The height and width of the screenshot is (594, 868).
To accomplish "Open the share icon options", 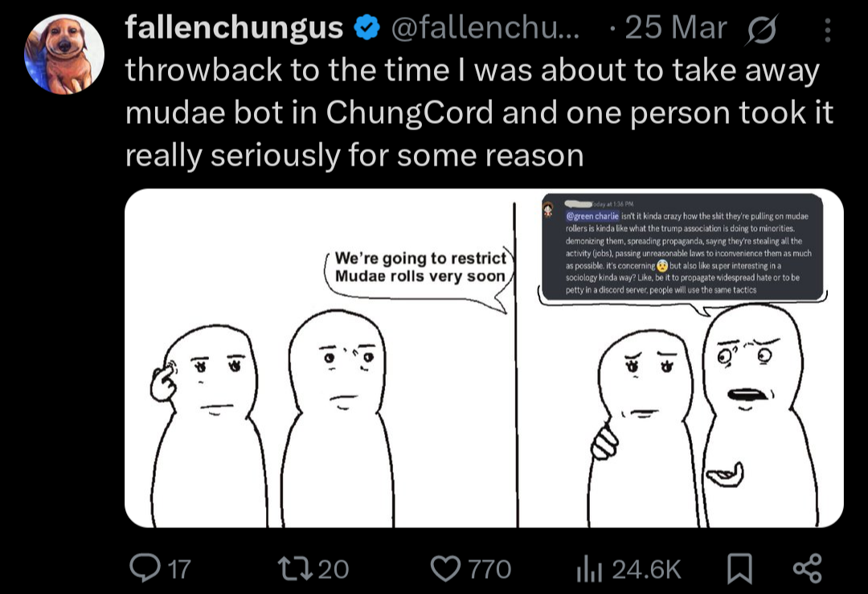I will [x=808, y=568].
